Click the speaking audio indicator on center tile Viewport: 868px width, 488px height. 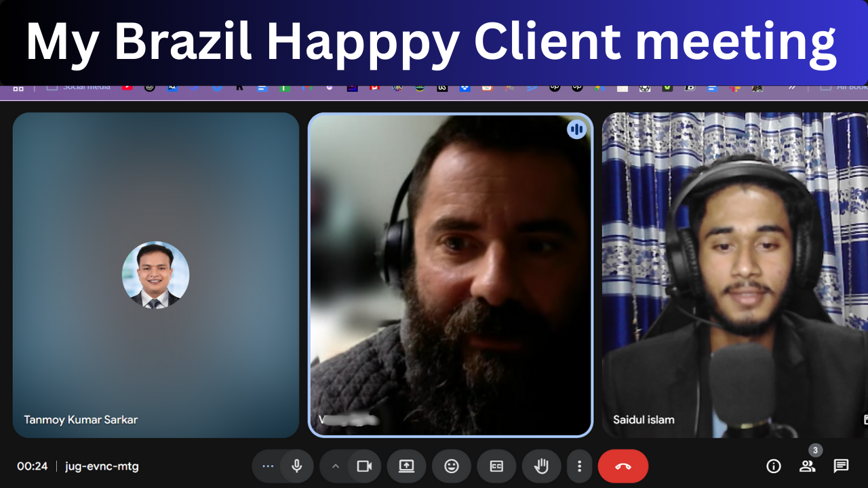(x=576, y=129)
